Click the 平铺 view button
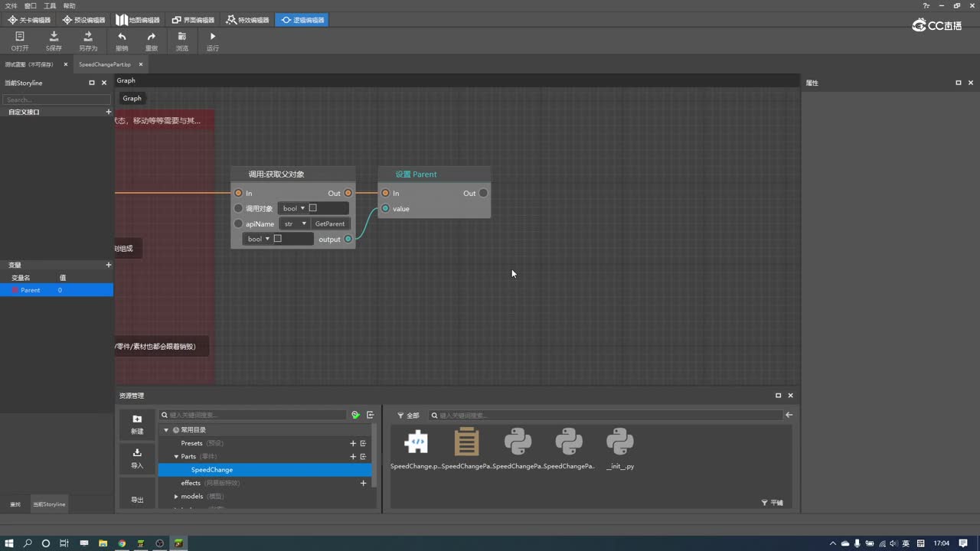The width and height of the screenshot is (980, 551). click(773, 503)
